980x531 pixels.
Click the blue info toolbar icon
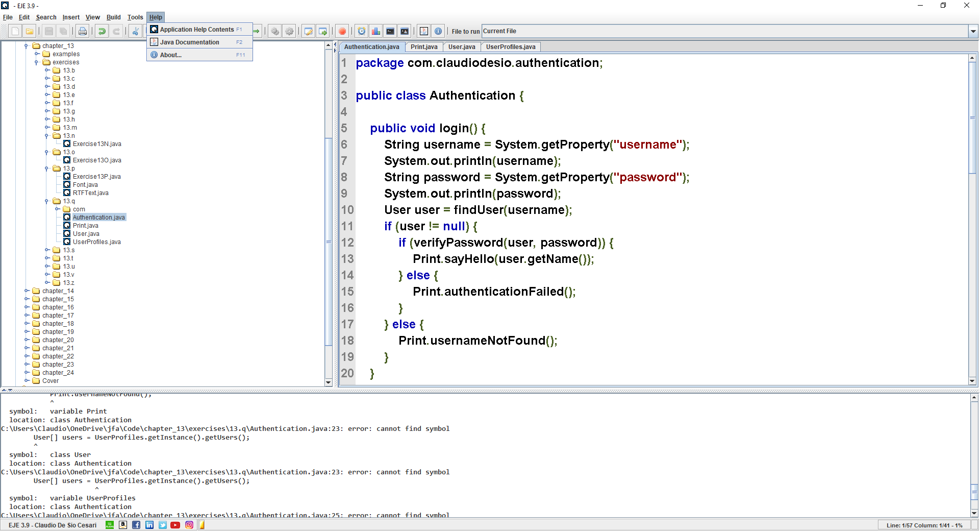tap(438, 31)
